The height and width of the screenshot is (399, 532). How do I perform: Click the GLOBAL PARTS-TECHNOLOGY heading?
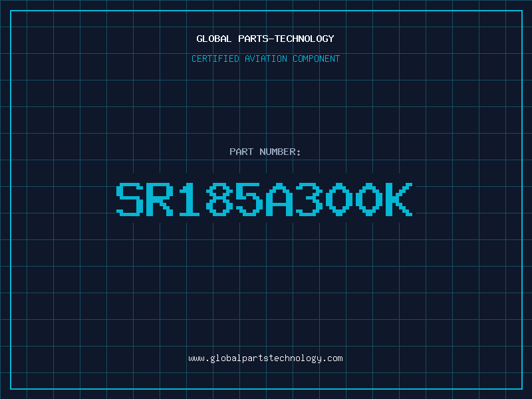265,39
